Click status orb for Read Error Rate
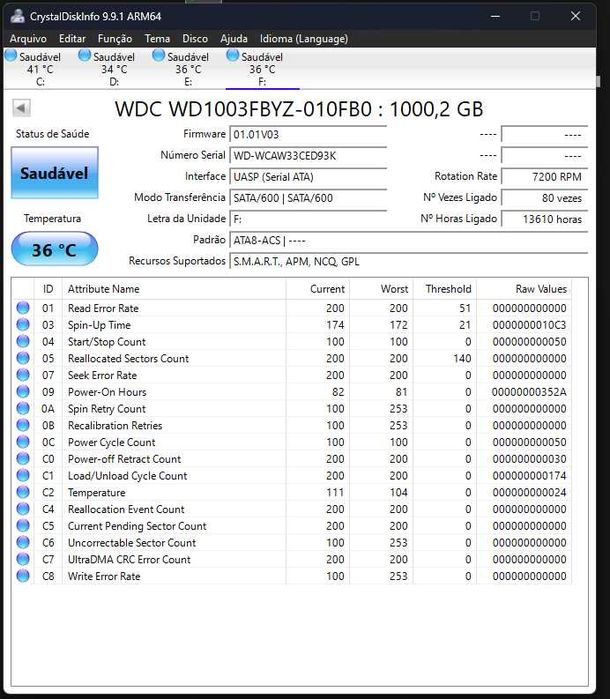Image resolution: width=610 pixels, height=699 pixels. point(23,308)
